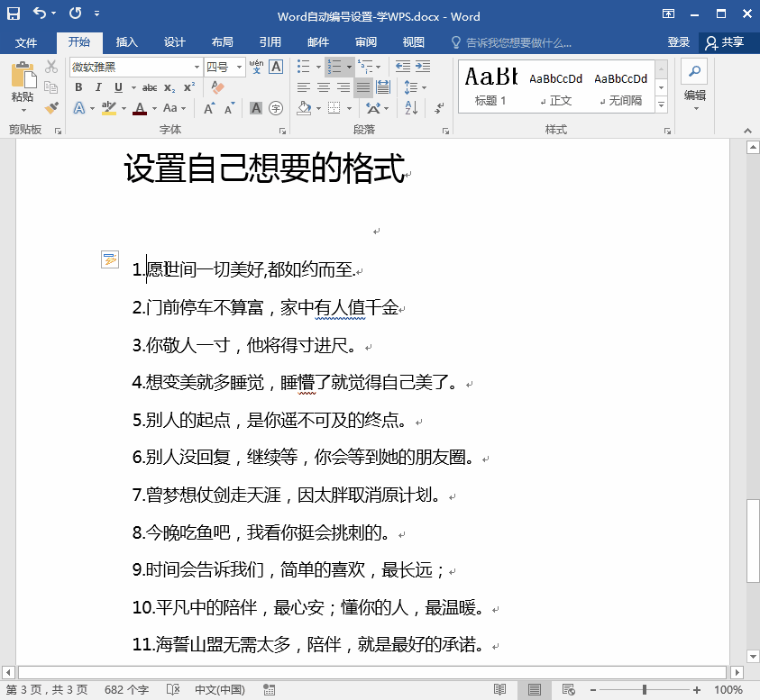The height and width of the screenshot is (700, 760).
Task: Apply Italic formatting to text
Action: 99,87
